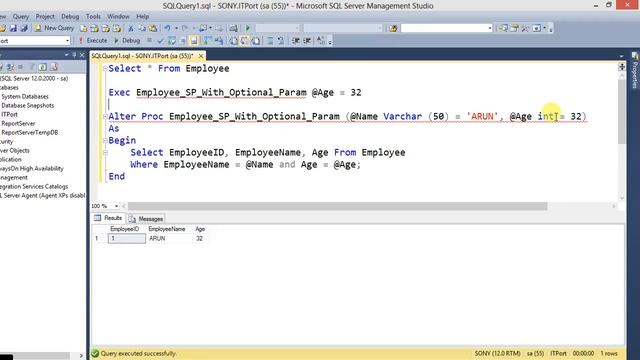Click the editor split window handle icon
The width and height of the screenshot is (640, 360).
(x=622, y=67)
